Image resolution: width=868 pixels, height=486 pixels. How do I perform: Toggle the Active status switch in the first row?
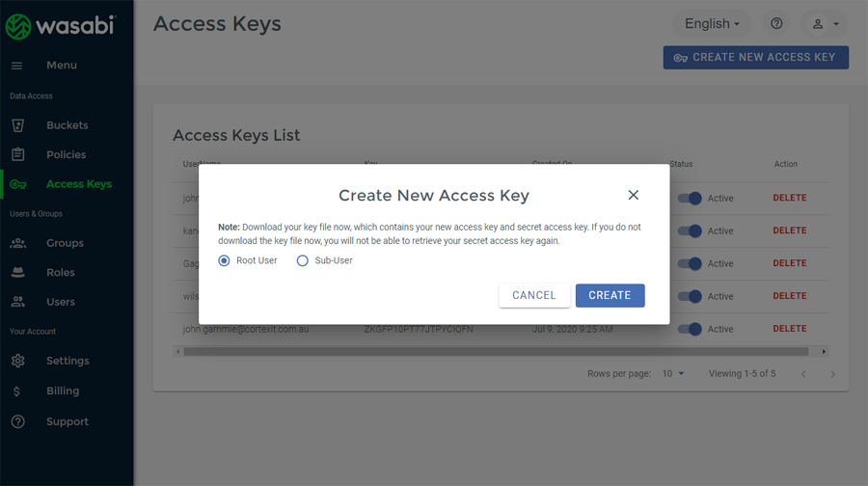(690, 199)
